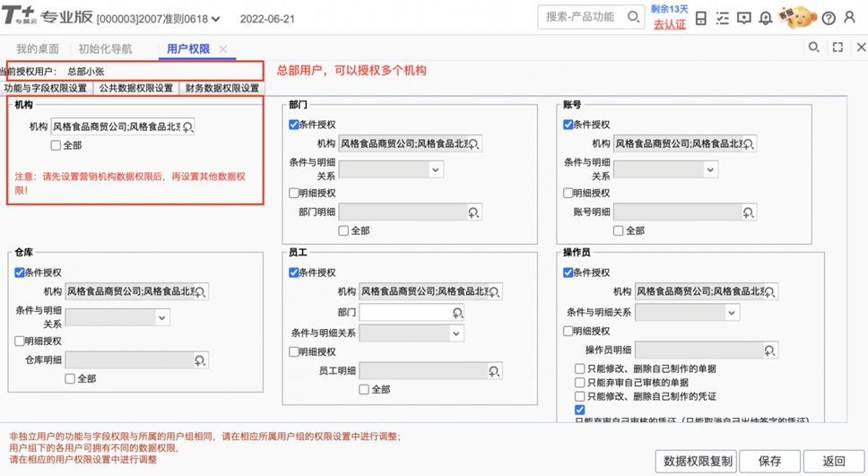The height and width of the screenshot is (476, 868).
Task: Enable 明细授权 in the 账号 section
Action: pyautogui.click(x=569, y=193)
